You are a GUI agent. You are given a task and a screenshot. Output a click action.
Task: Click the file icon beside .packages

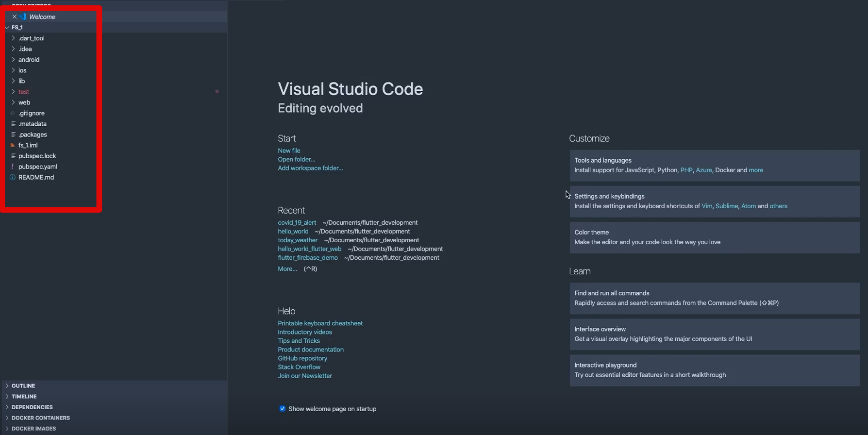tap(13, 134)
